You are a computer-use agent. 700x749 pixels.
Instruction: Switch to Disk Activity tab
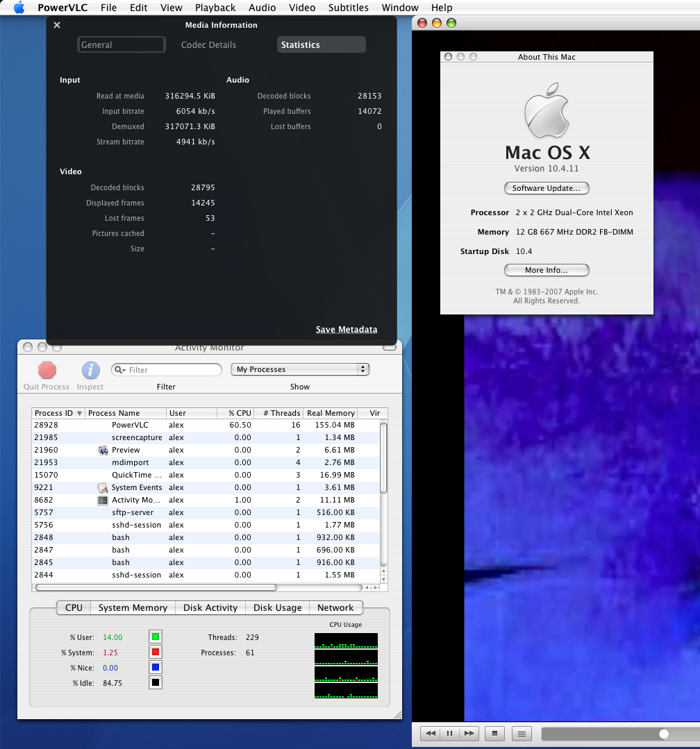coord(210,607)
